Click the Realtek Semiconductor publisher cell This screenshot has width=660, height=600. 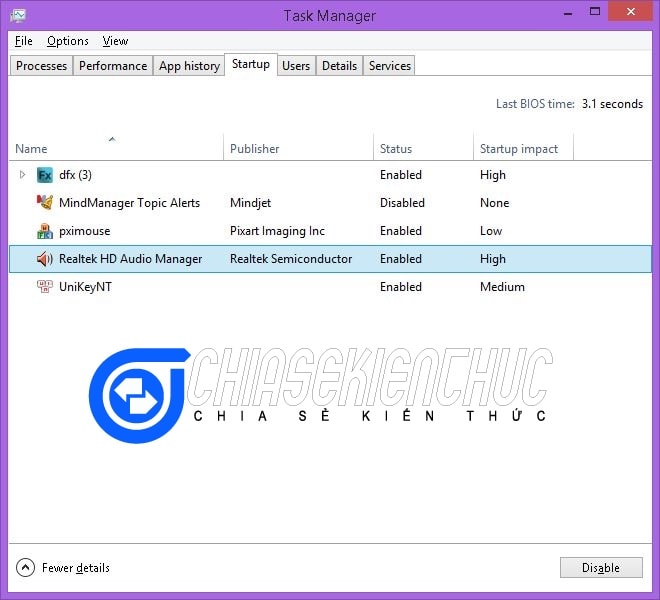(x=291, y=259)
